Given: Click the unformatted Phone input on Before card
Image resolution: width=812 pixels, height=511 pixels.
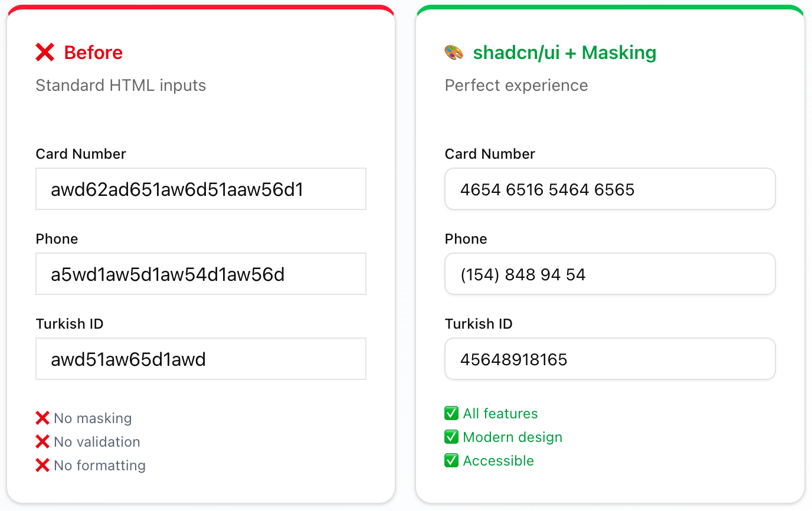Looking at the screenshot, I should [x=201, y=274].
